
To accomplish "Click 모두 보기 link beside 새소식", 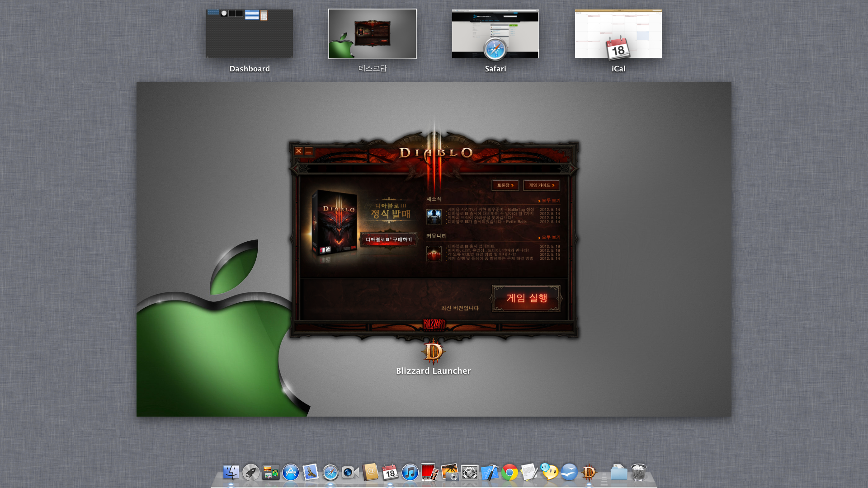I will tap(549, 201).
